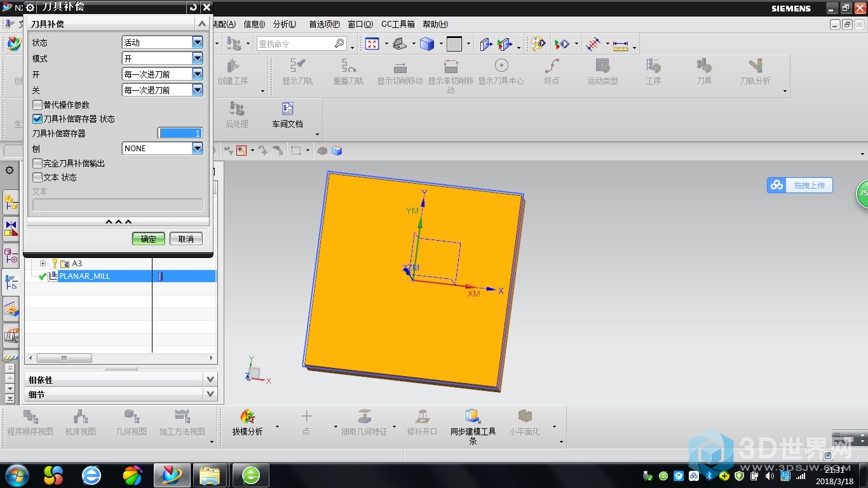
Task: Enable 文本 状态 checkbox
Action: 37,177
